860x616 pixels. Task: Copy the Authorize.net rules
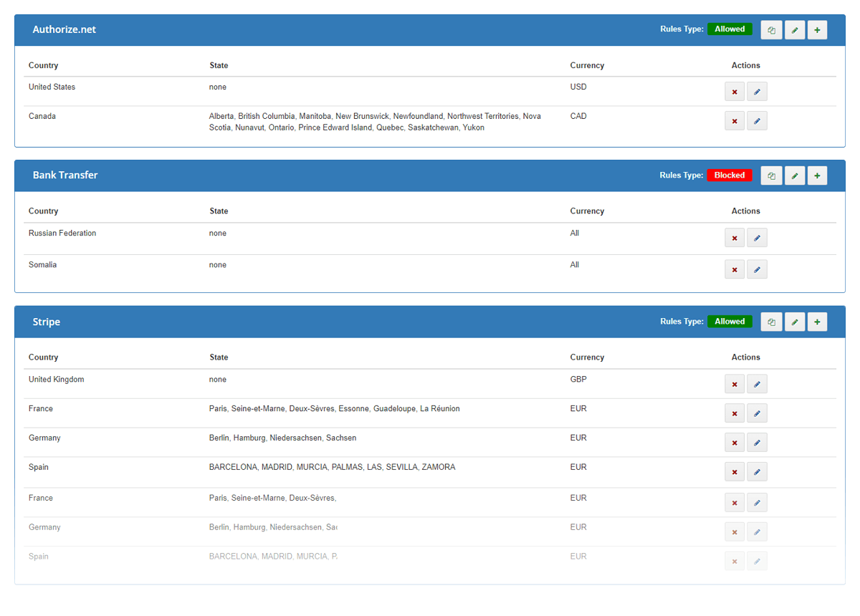point(771,30)
